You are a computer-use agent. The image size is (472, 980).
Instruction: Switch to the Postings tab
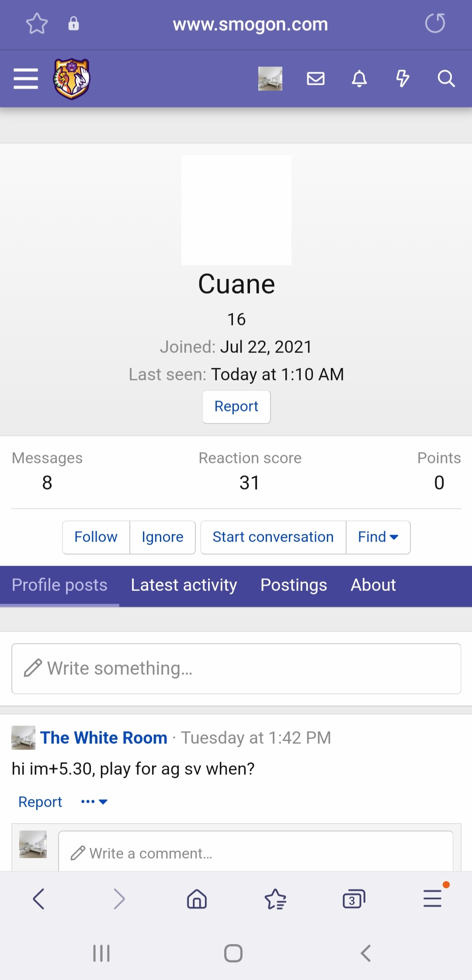pyautogui.click(x=294, y=585)
